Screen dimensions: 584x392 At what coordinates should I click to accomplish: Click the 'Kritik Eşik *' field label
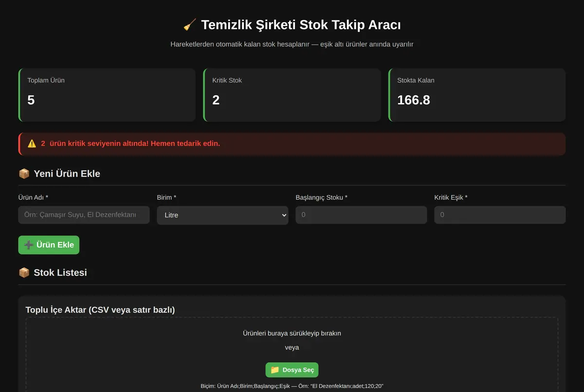point(451,197)
